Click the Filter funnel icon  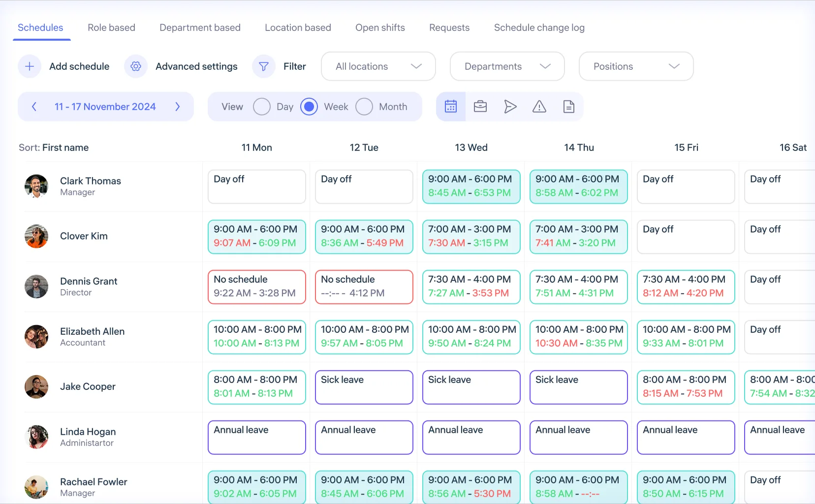coord(264,66)
